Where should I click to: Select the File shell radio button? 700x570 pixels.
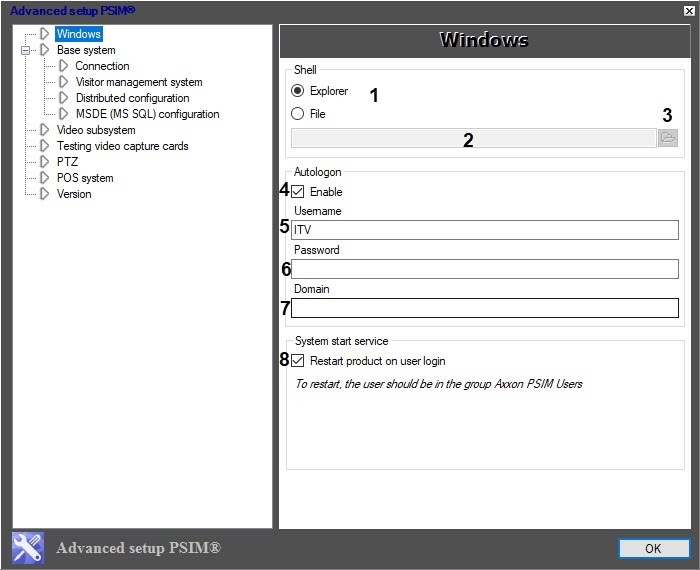tap(298, 114)
